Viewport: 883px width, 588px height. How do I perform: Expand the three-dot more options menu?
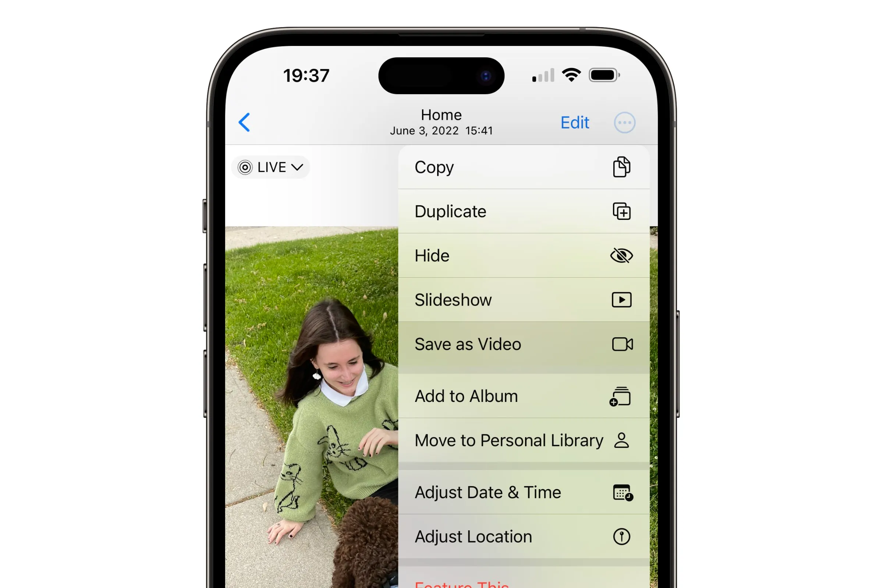click(x=624, y=123)
